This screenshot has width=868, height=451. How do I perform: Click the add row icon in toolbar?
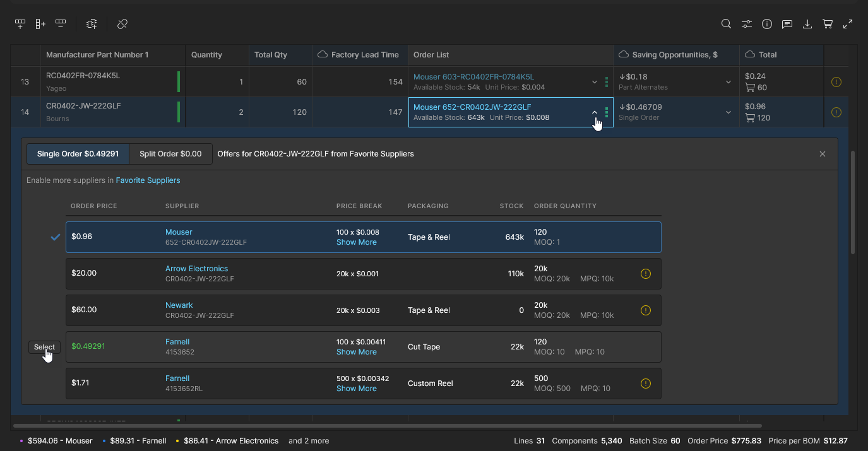(x=20, y=24)
